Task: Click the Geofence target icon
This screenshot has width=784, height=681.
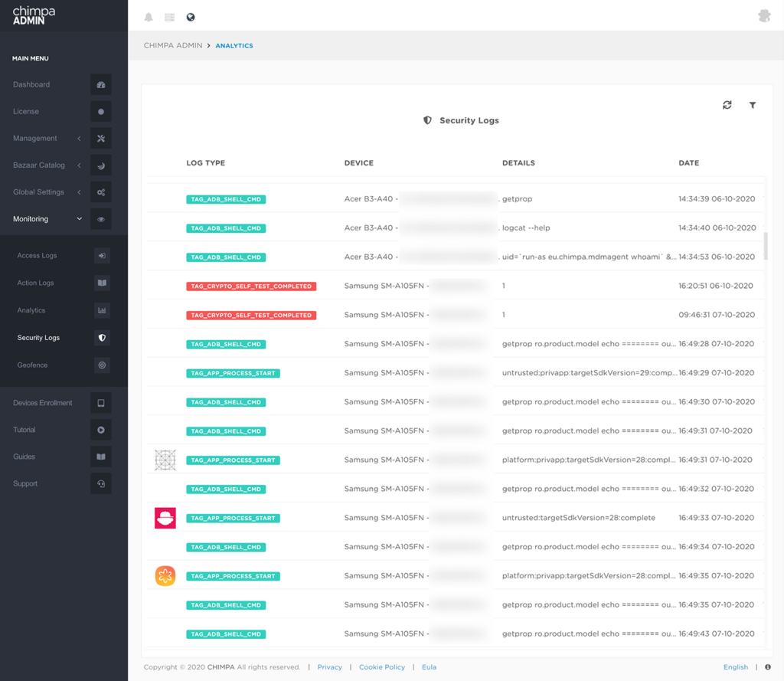Action: 102,365
